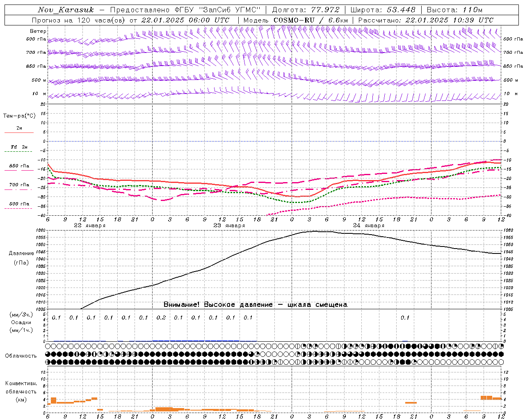
Task: Click the "Тем-ра(°C)" temperature panel label
Action: tap(19, 116)
